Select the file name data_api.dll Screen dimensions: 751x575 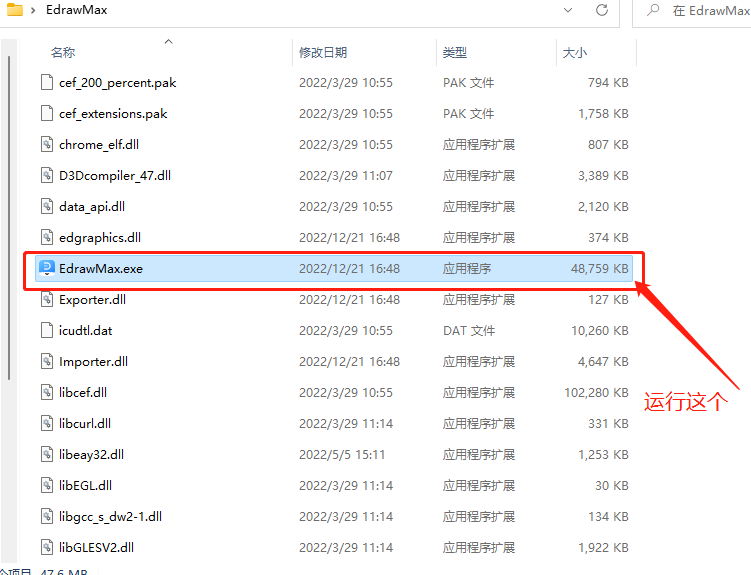[92, 207]
